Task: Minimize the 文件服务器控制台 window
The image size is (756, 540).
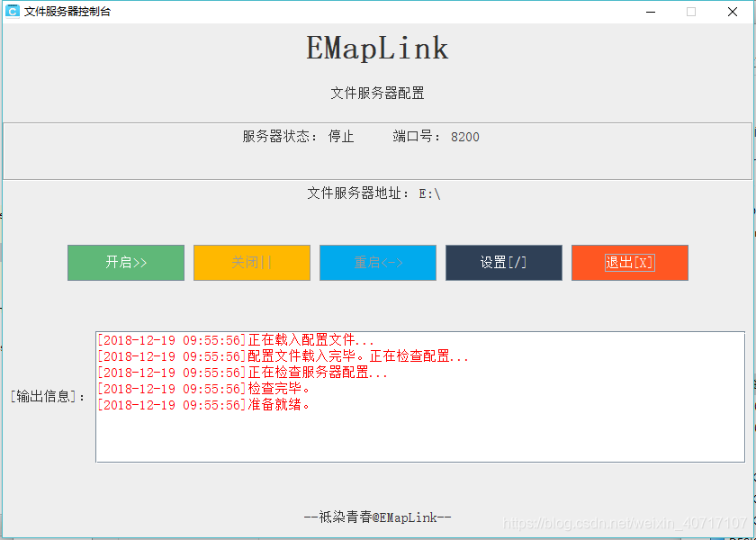Action: [651, 12]
